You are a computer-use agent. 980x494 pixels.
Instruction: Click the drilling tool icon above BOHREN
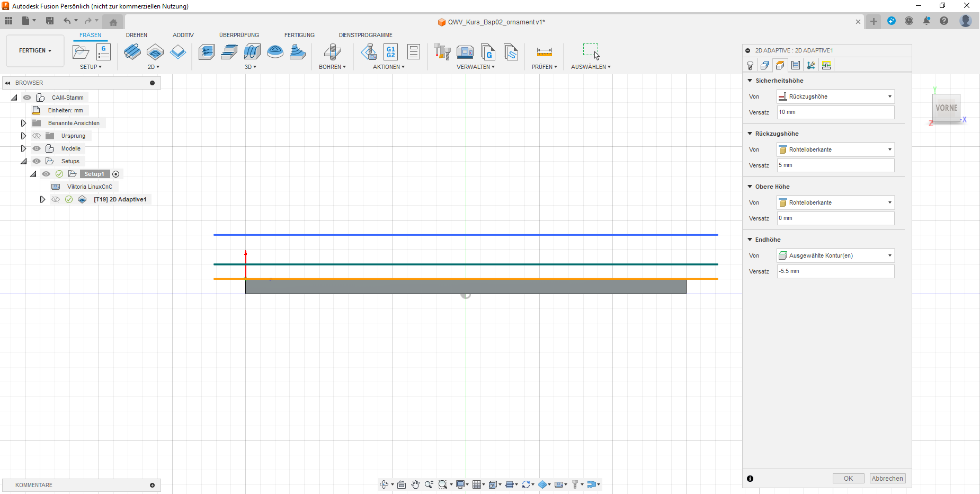(332, 52)
